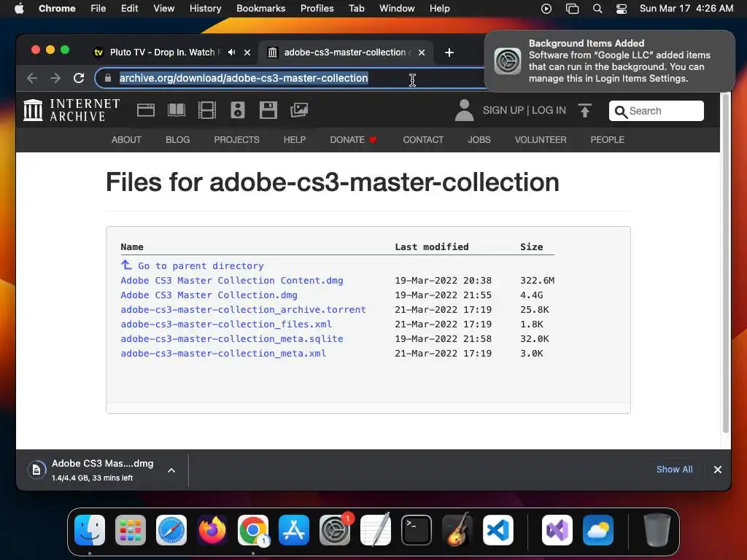Open the Internet Archive home logo
This screenshot has width=747, height=560.
click(x=71, y=111)
